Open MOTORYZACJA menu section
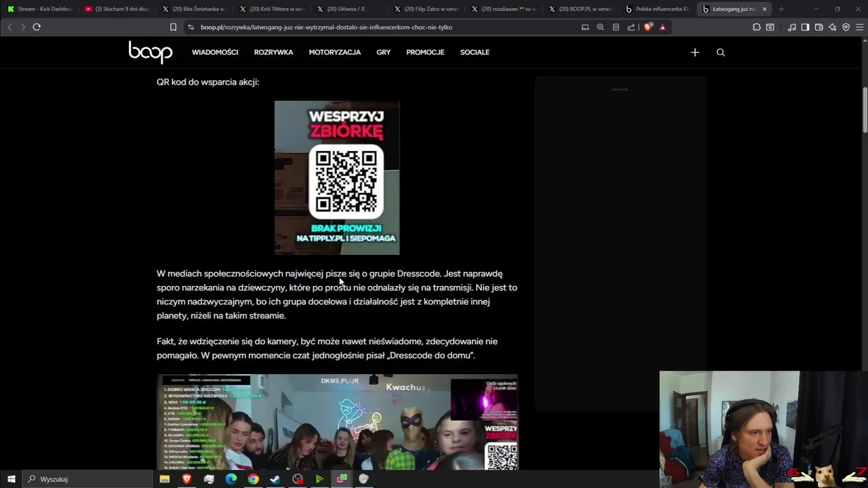This screenshot has width=868, height=488. point(335,52)
